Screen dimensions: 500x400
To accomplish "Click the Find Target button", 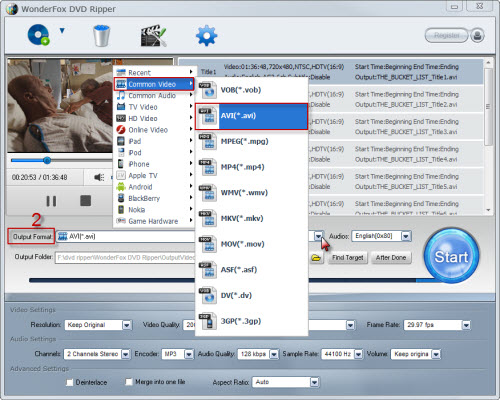I will 347,258.
